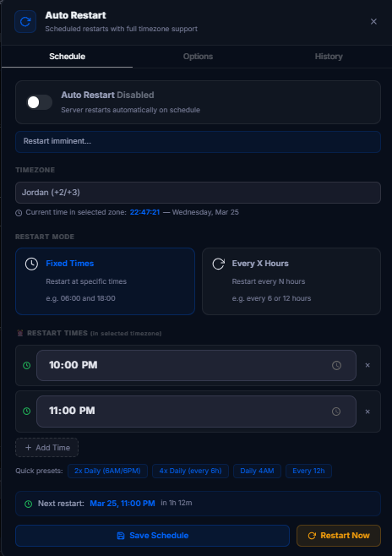392x556 pixels.
Task: Switch to the Options tab
Action: click(x=199, y=57)
